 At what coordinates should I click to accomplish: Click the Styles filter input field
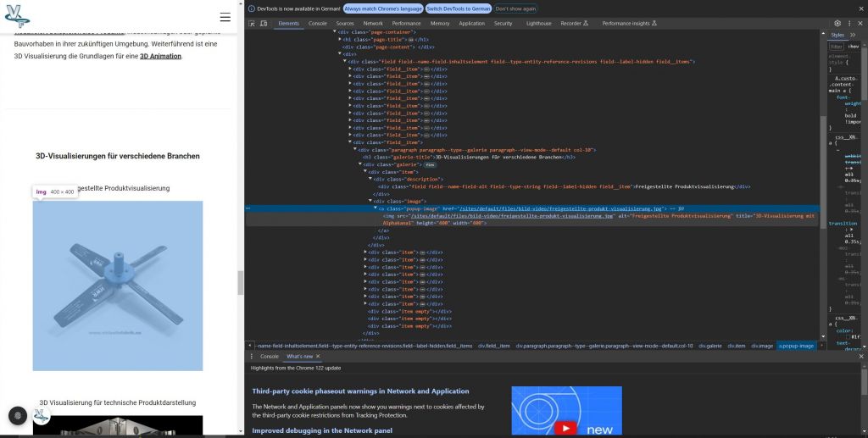837,47
